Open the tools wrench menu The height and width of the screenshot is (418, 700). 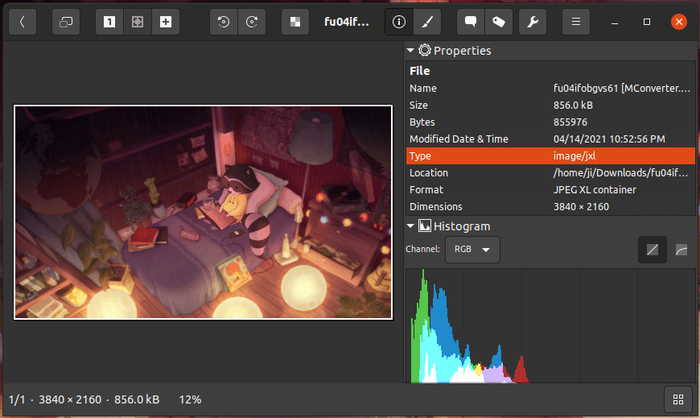[x=533, y=21]
